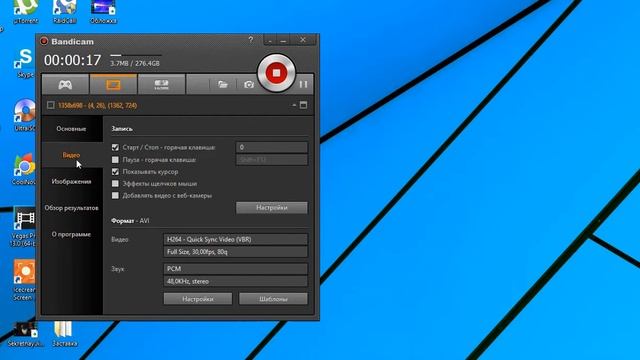640x360 pixels.
Task: Click the Bandicam help question mark
Action: pyautogui.click(x=251, y=40)
